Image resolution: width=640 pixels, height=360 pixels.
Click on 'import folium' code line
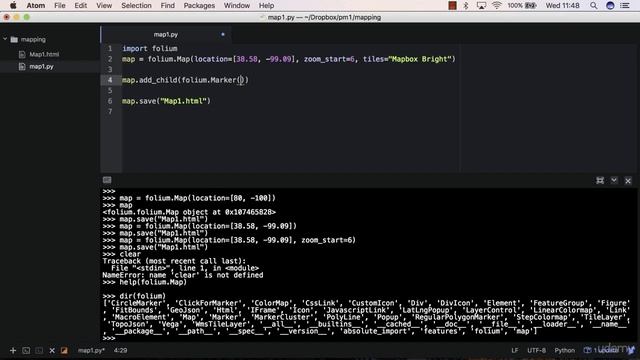click(150, 48)
